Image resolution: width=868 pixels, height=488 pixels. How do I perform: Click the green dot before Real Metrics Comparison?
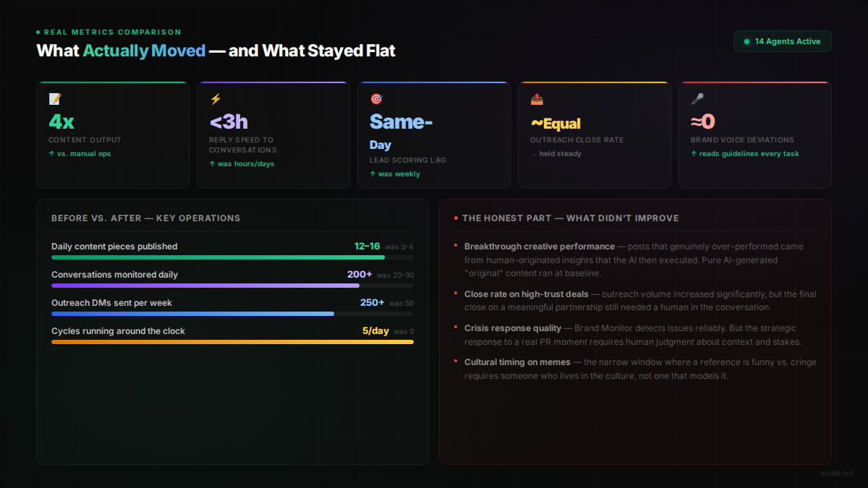pos(38,33)
